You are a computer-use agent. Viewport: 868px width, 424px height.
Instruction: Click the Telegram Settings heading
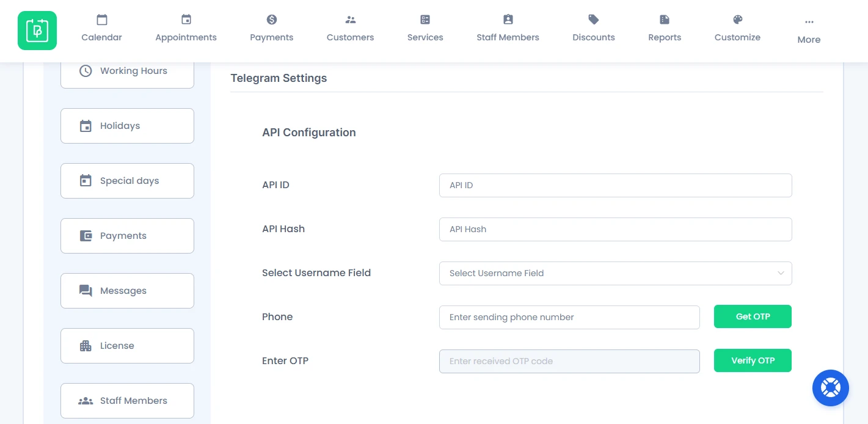[x=279, y=78]
